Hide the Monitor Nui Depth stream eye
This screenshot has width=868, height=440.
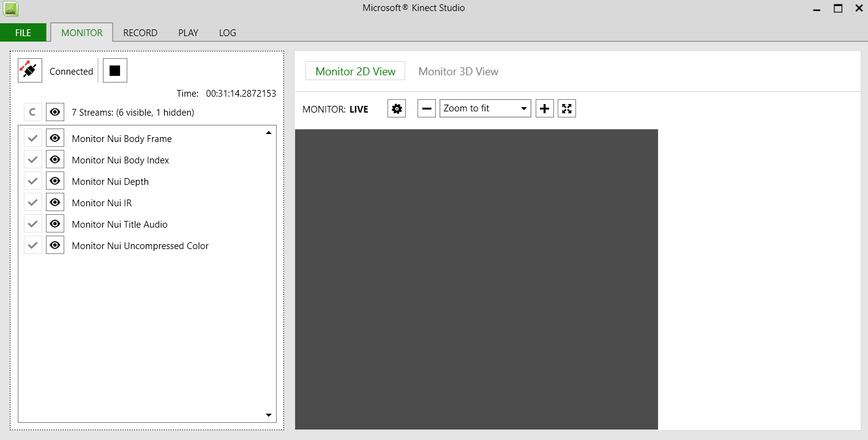click(x=55, y=181)
